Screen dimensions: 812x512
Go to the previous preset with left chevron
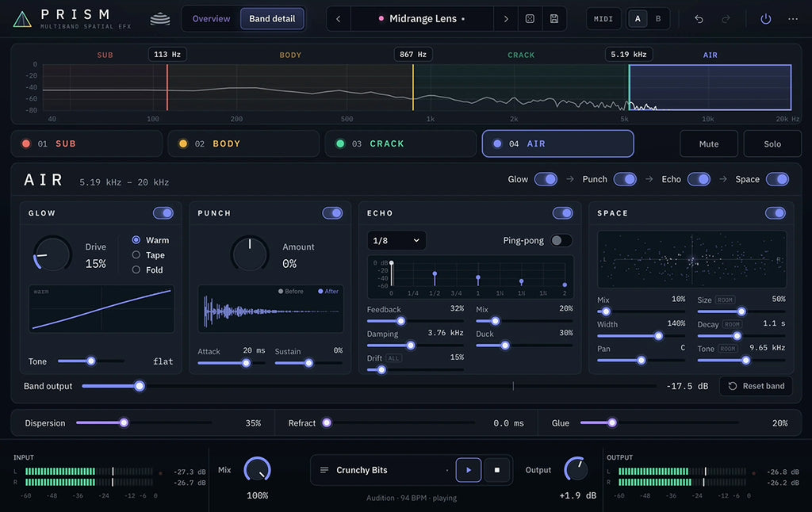pyautogui.click(x=338, y=19)
